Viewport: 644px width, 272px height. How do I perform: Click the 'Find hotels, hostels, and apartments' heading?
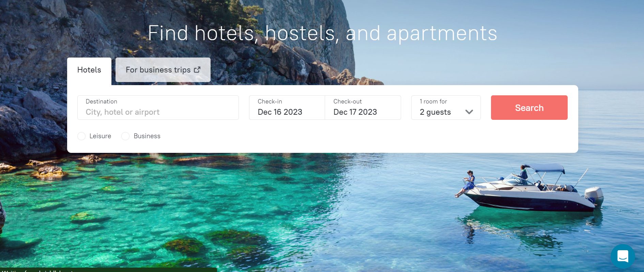click(322, 33)
